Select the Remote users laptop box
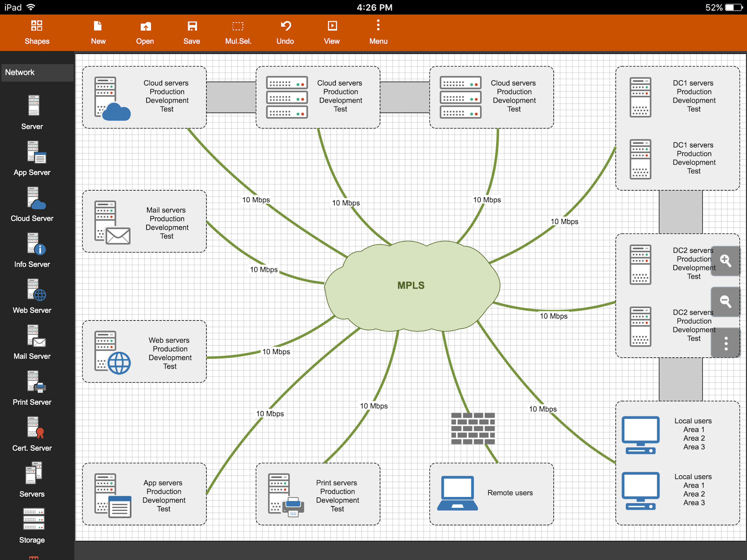The height and width of the screenshot is (560, 747). (491, 494)
